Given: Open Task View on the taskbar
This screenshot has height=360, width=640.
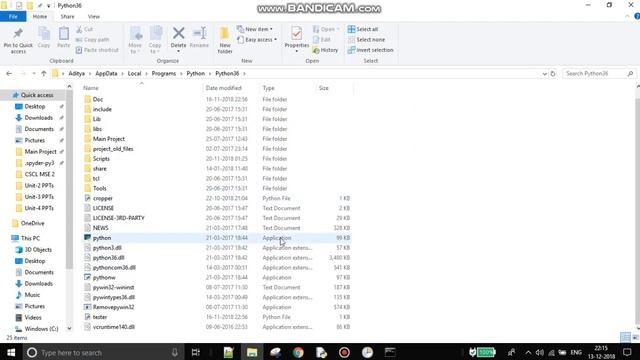Looking at the screenshot, I should coord(196,352).
